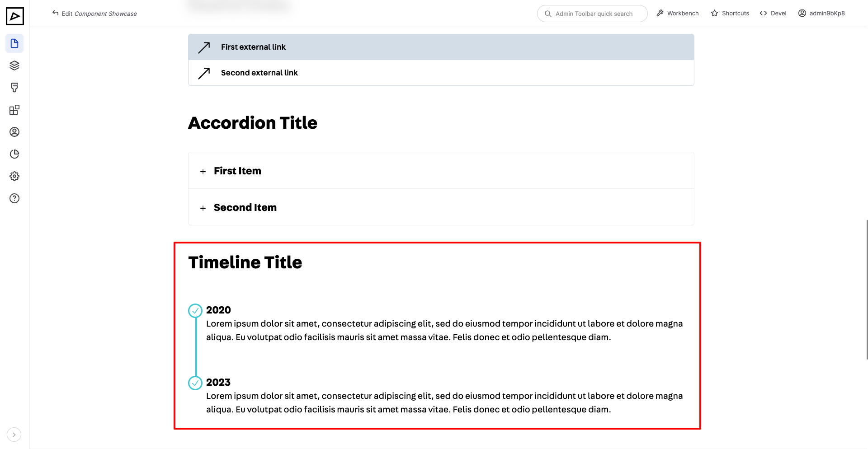Open Configuration with the gear icon
868x449 pixels.
(x=14, y=176)
